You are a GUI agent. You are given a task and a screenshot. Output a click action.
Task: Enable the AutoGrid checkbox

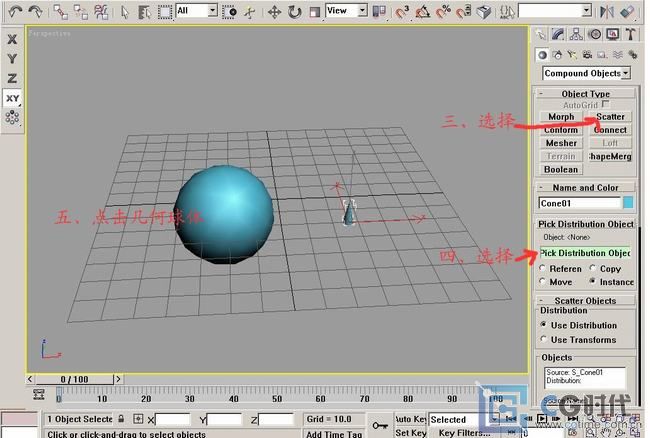pyautogui.click(x=606, y=105)
